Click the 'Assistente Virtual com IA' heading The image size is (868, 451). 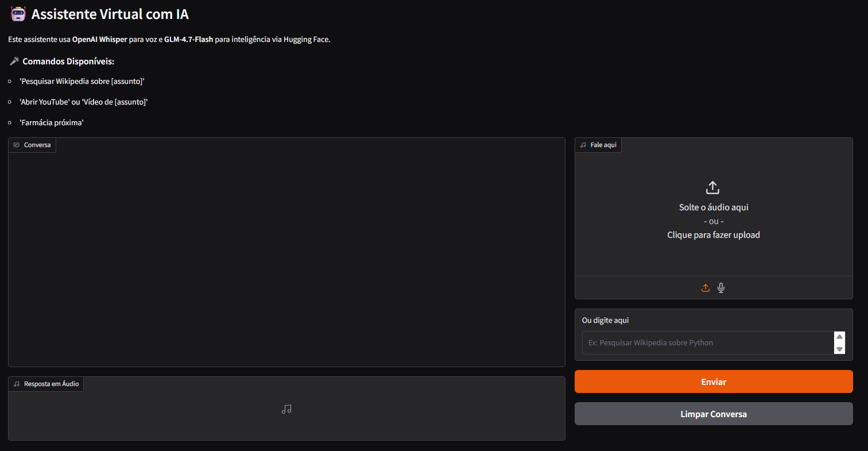coord(110,14)
